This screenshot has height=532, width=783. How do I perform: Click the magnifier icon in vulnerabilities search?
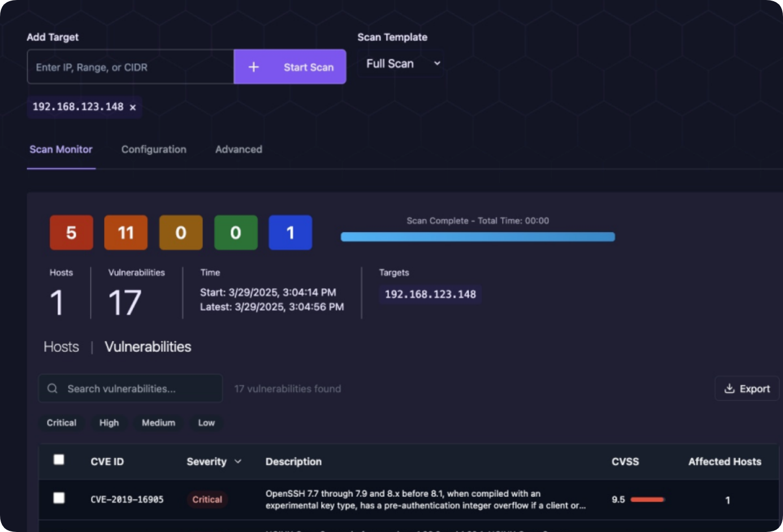tap(53, 388)
